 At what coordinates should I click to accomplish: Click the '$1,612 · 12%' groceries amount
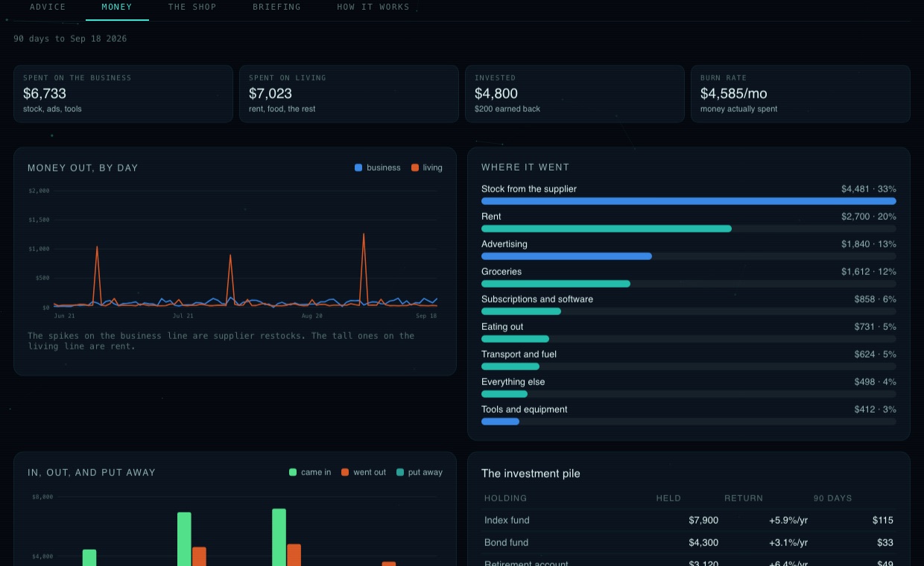pos(869,272)
